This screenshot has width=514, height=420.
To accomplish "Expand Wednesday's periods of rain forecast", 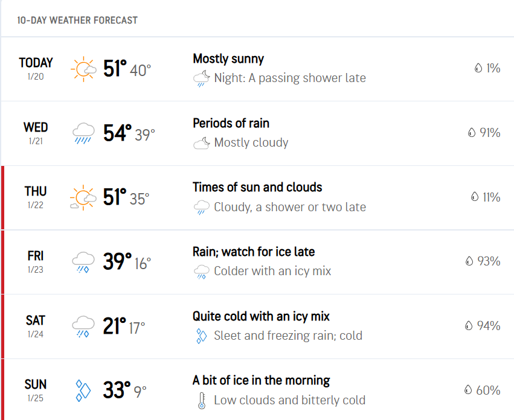I will (x=257, y=133).
